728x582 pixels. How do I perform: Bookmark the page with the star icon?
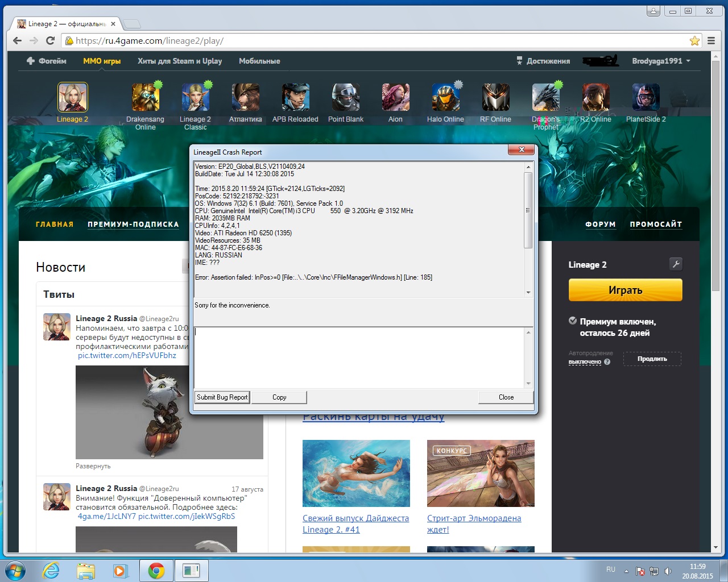(694, 41)
